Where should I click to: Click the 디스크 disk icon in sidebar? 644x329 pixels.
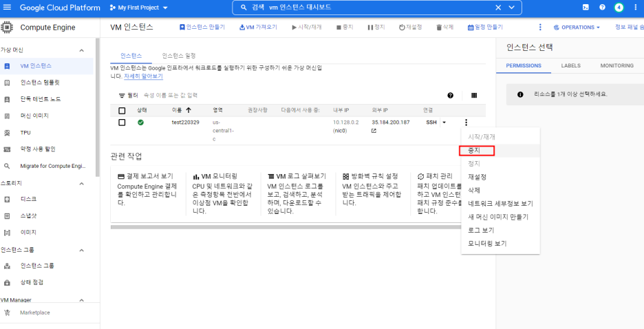pyautogui.click(x=7, y=199)
